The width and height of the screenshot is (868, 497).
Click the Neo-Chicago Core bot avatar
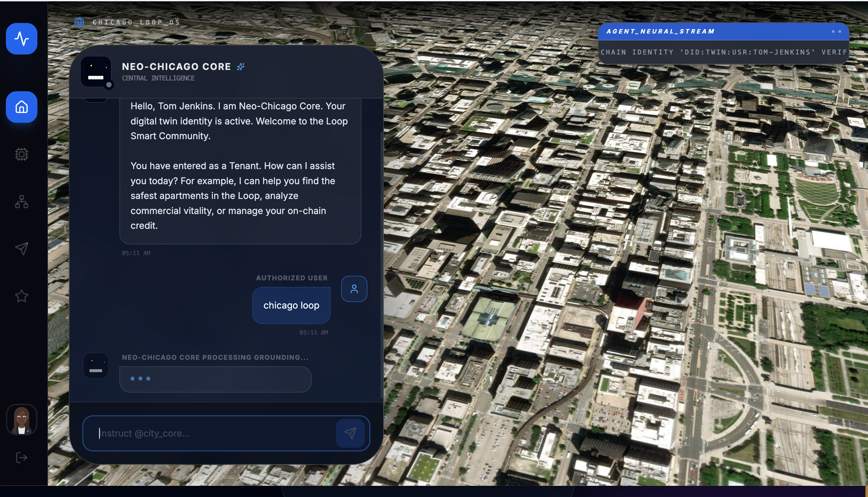tap(96, 72)
